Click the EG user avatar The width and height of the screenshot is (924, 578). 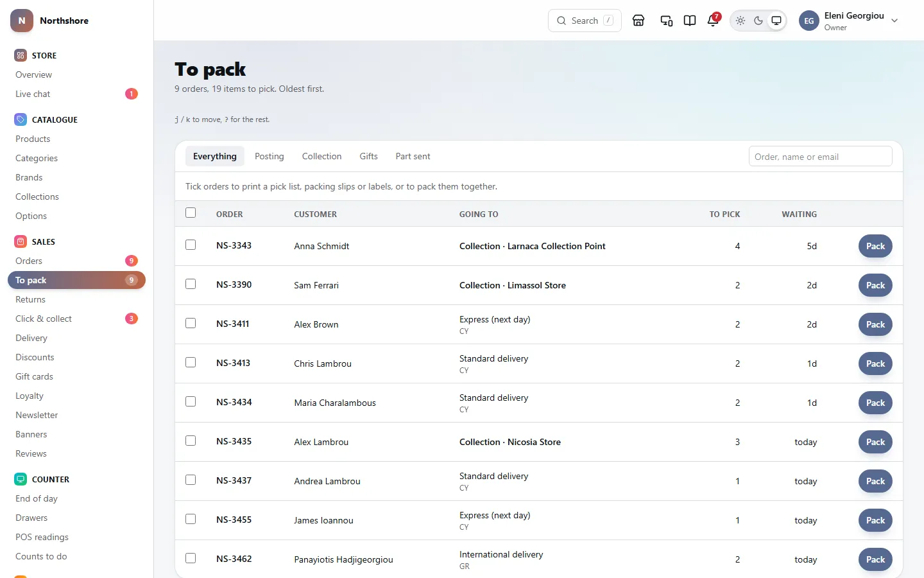pyautogui.click(x=809, y=21)
